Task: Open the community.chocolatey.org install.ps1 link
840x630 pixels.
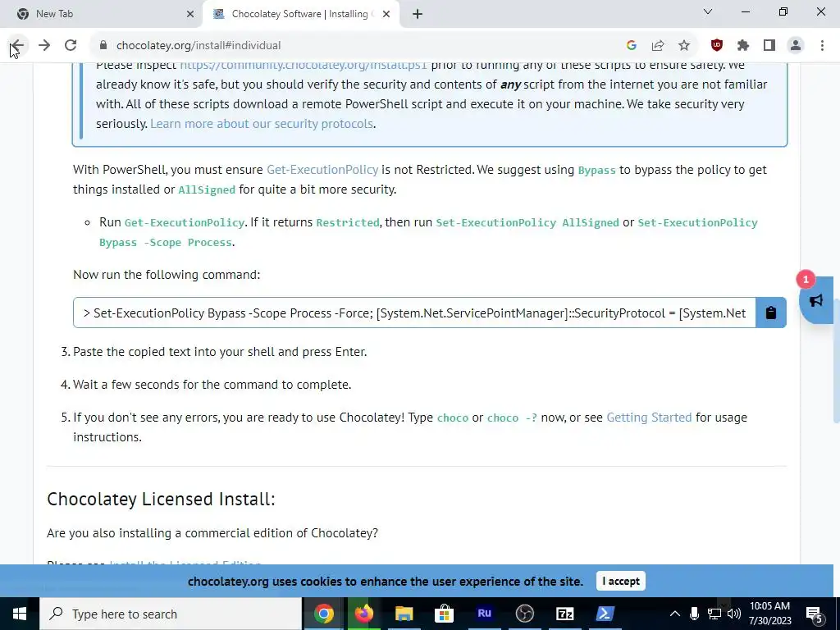Action: [304, 65]
